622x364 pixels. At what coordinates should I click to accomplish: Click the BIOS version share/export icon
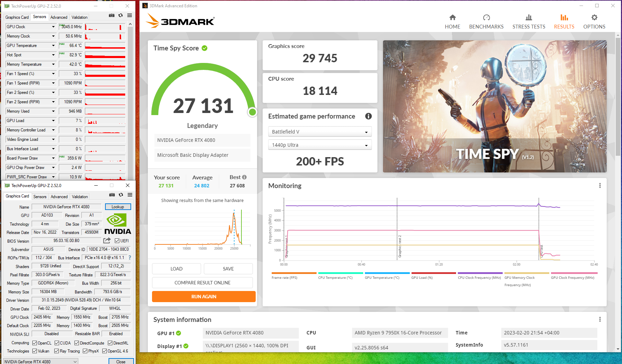107,241
